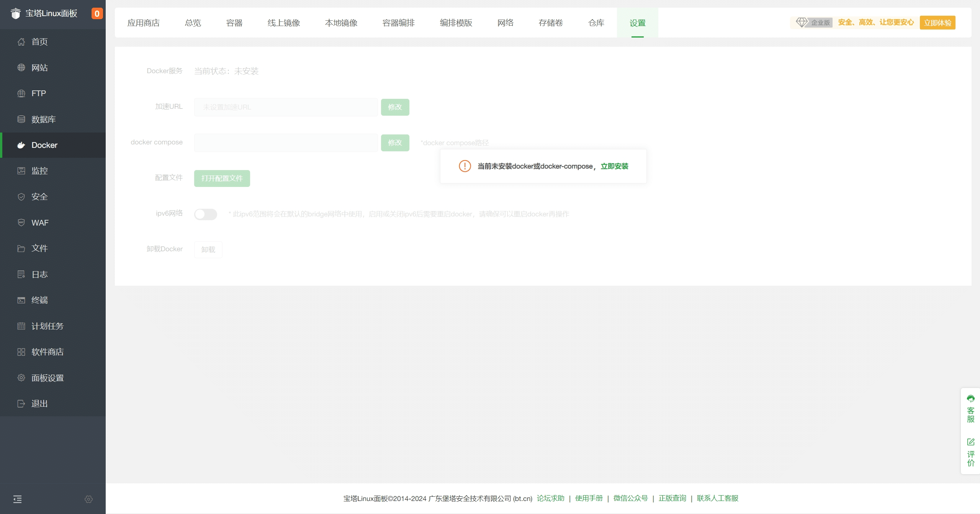
Task: Open the 安全 security section
Action: coord(40,196)
